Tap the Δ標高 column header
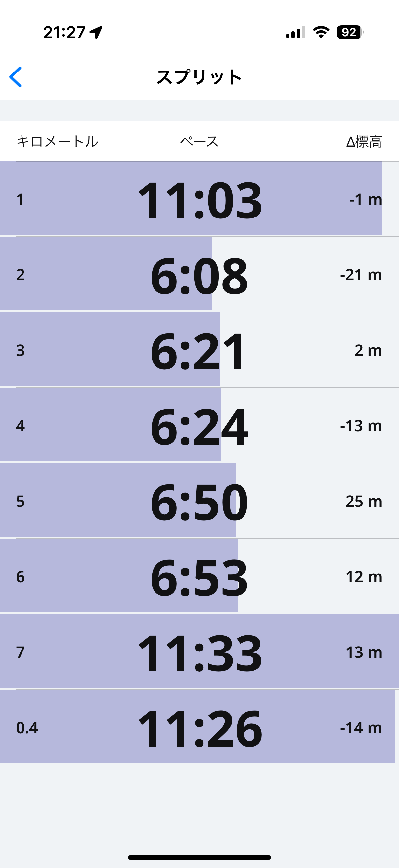399x868 pixels. [x=364, y=142]
